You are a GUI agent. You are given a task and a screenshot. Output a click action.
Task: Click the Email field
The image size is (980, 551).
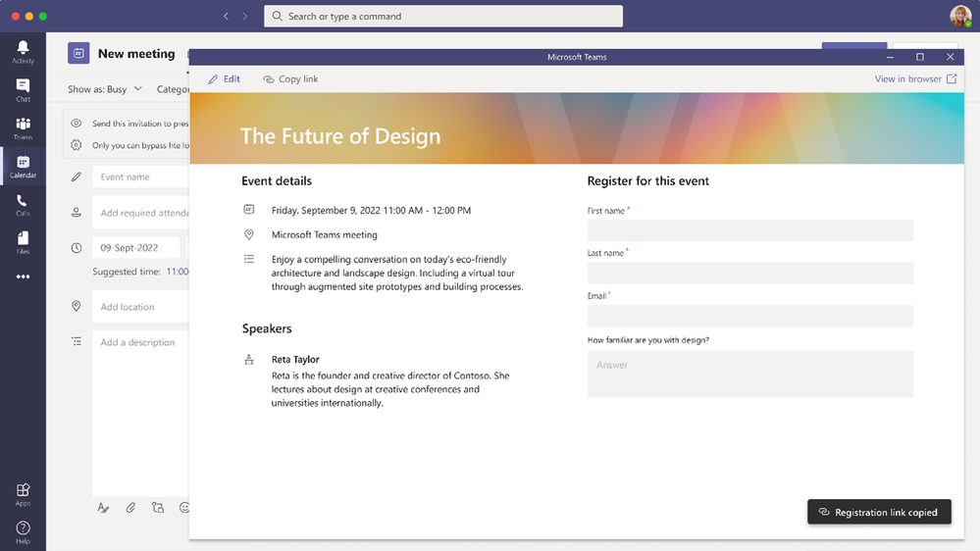point(750,316)
